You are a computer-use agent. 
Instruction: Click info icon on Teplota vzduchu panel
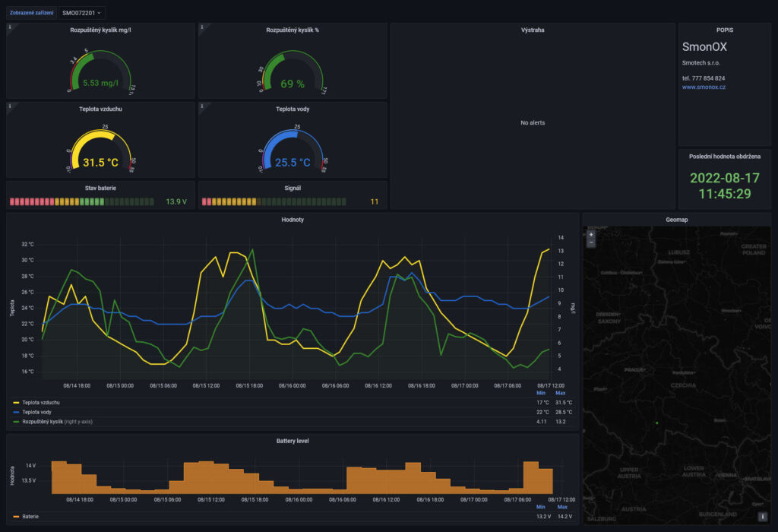click(x=10, y=106)
